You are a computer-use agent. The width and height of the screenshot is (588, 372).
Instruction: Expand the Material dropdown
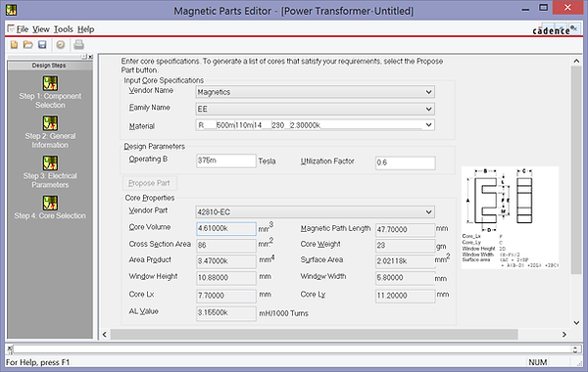[428, 125]
